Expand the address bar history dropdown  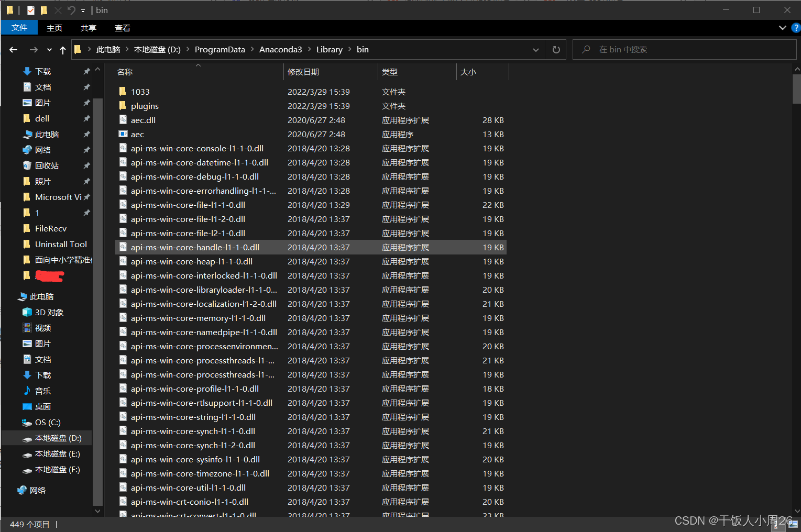coord(536,50)
